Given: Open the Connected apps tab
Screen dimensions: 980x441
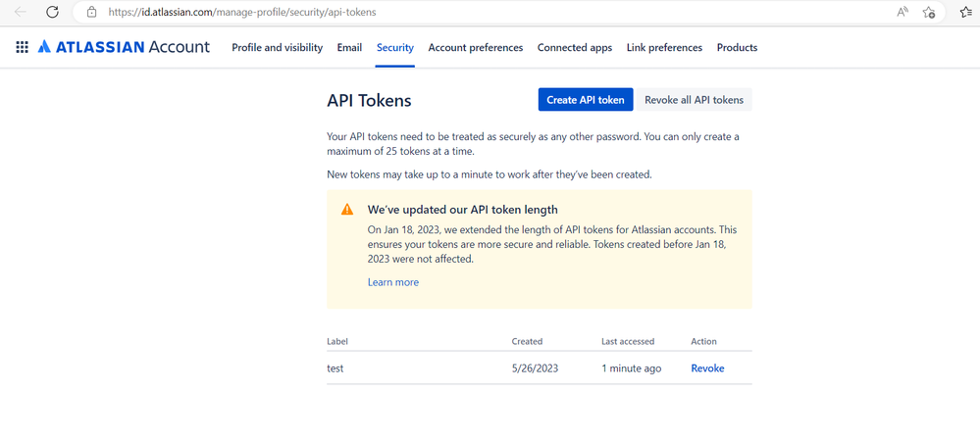Looking at the screenshot, I should pos(575,47).
